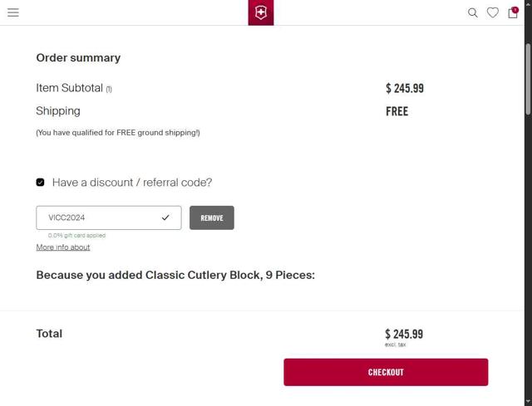
Task: Click the FREE shipping value
Action: tap(397, 111)
